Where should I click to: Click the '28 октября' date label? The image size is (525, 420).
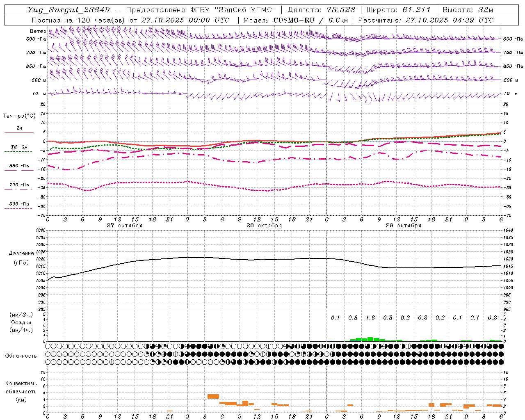264,226
